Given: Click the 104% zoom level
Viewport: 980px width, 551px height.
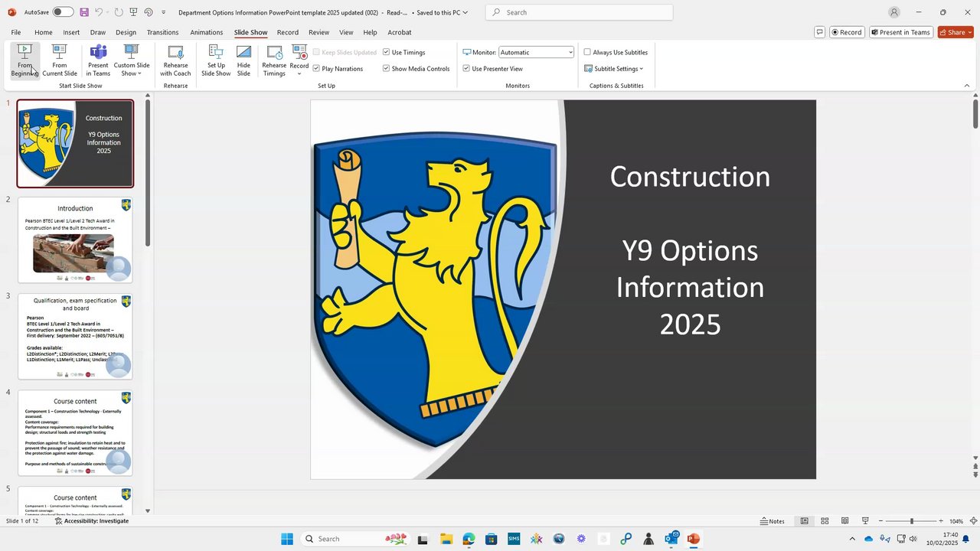Looking at the screenshot, I should pyautogui.click(x=956, y=521).
